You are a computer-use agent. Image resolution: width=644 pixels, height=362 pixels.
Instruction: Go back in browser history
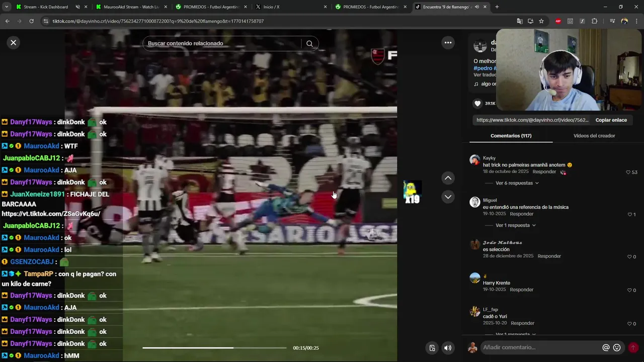pos(7,21)
